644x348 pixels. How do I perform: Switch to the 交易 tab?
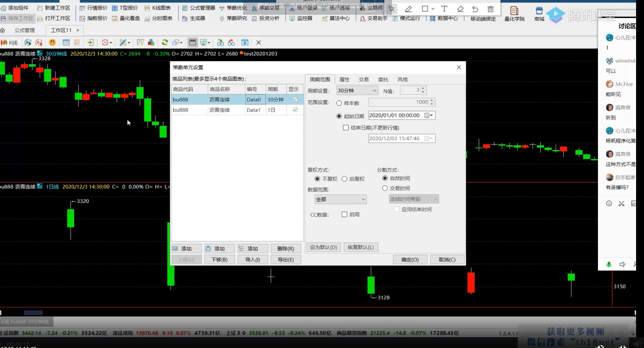click(364, 80)
